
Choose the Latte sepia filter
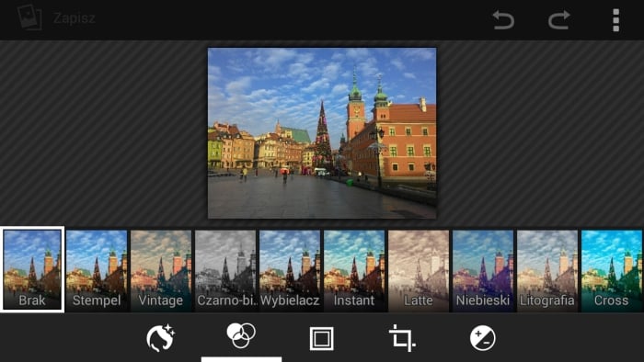click(419, 270)
